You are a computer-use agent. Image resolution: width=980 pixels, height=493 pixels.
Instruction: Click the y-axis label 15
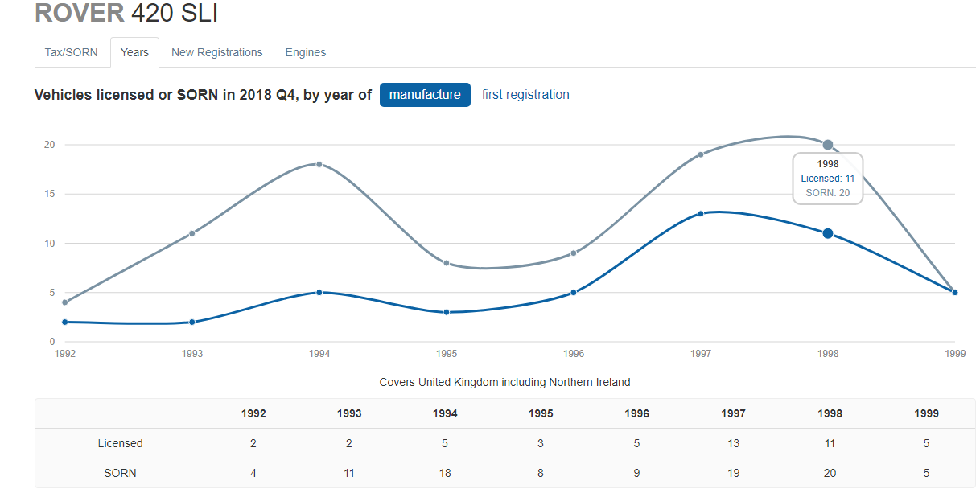click(49, 194)
